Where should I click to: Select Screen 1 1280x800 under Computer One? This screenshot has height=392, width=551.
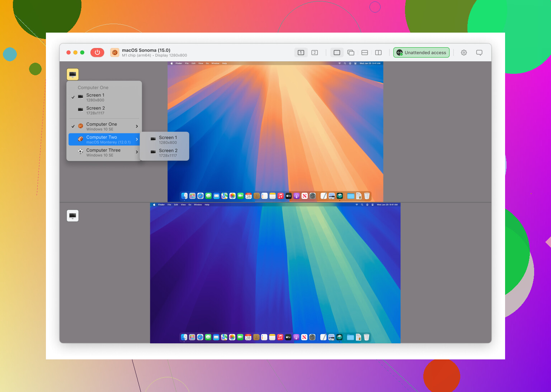tap(104, 97)
